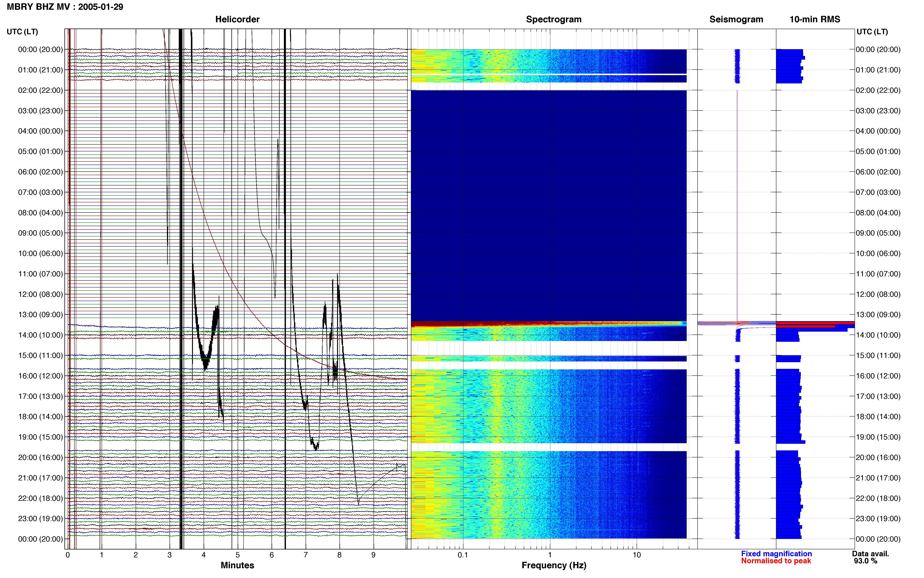Click '13:00 (09:00)' on the right time axis

tap(878, 315)
